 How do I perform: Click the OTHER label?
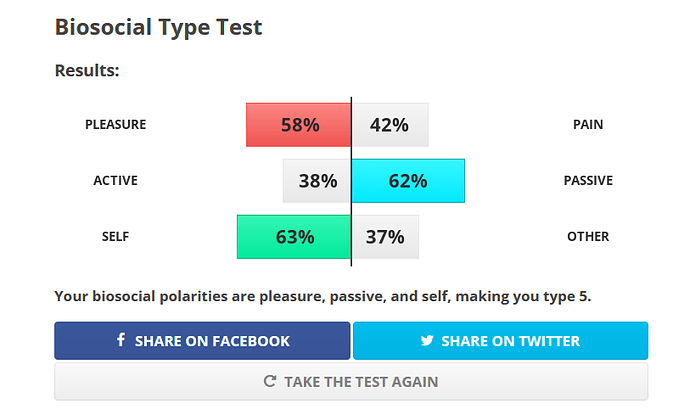pyautogui.click(x=588, y=236)
